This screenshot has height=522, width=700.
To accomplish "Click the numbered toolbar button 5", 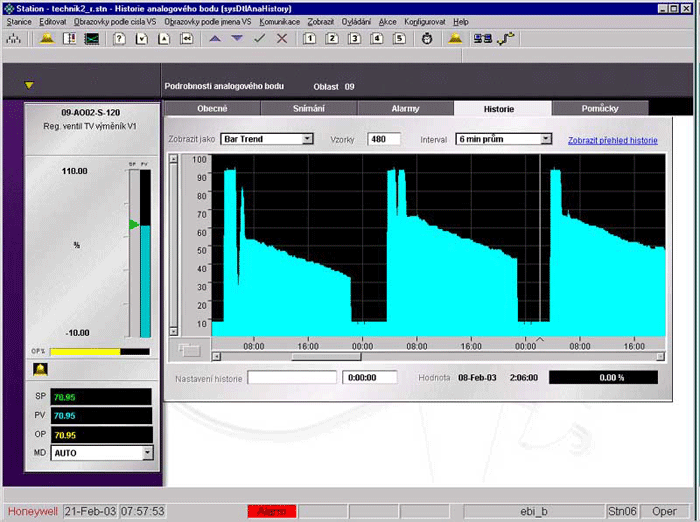I will coord(399,39).
